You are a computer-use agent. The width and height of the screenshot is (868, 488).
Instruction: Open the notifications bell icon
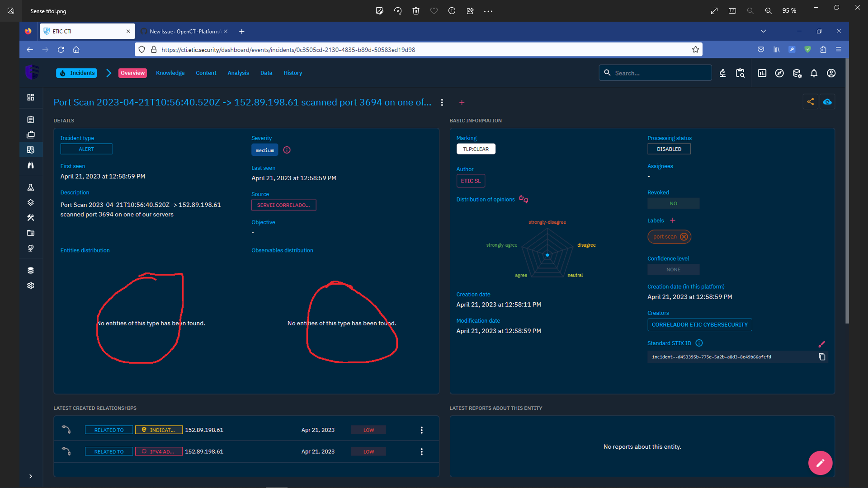814,73
